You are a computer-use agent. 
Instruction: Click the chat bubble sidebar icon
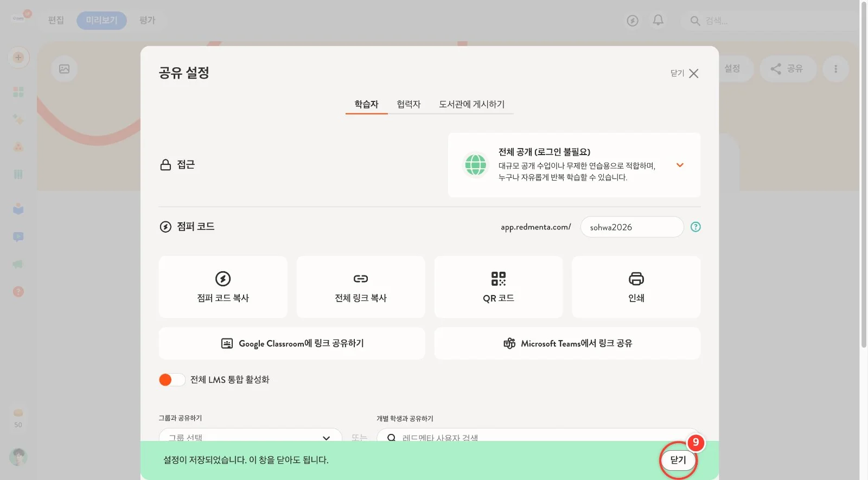[18, 237]
